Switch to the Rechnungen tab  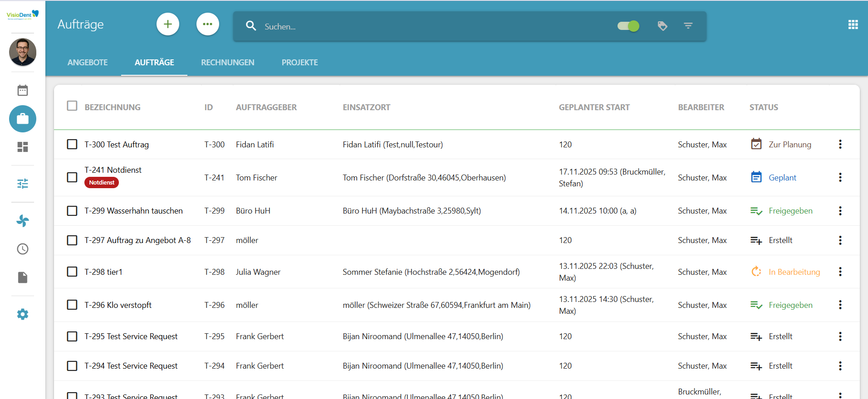coord(228,63)
